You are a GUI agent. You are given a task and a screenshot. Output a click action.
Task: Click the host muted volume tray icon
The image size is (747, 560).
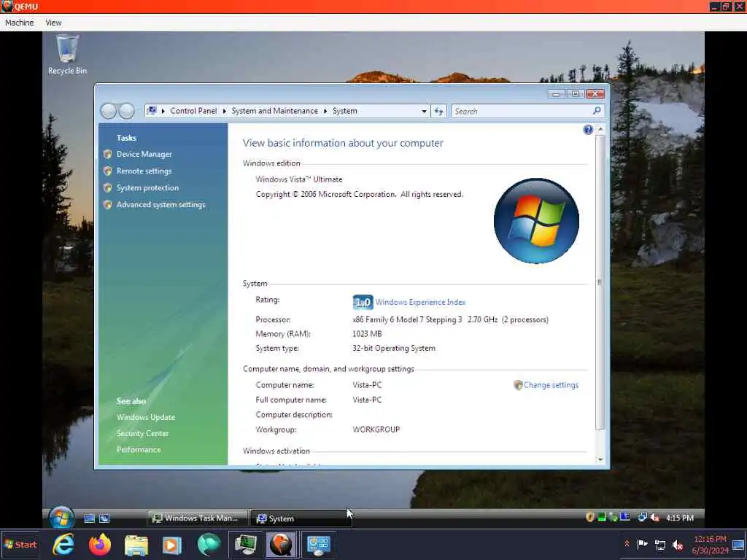pyautogui.click(x=678, y=545)
